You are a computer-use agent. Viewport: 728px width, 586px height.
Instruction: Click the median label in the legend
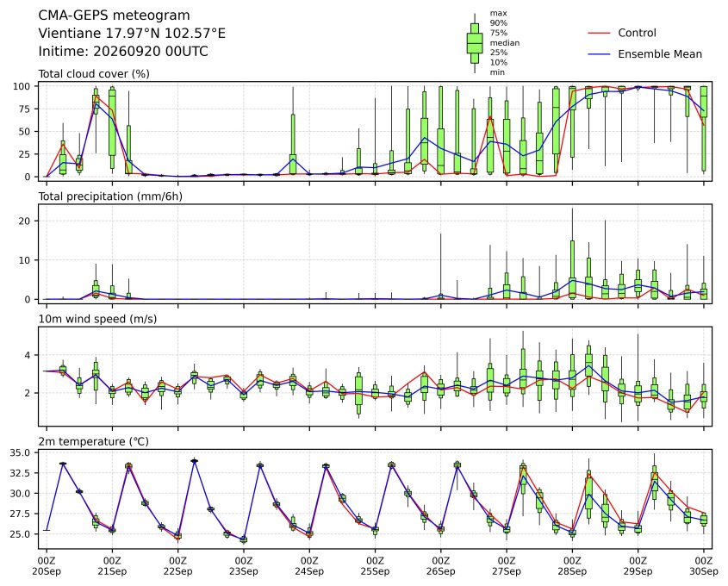pyautogui.click(x=505, y=43)
